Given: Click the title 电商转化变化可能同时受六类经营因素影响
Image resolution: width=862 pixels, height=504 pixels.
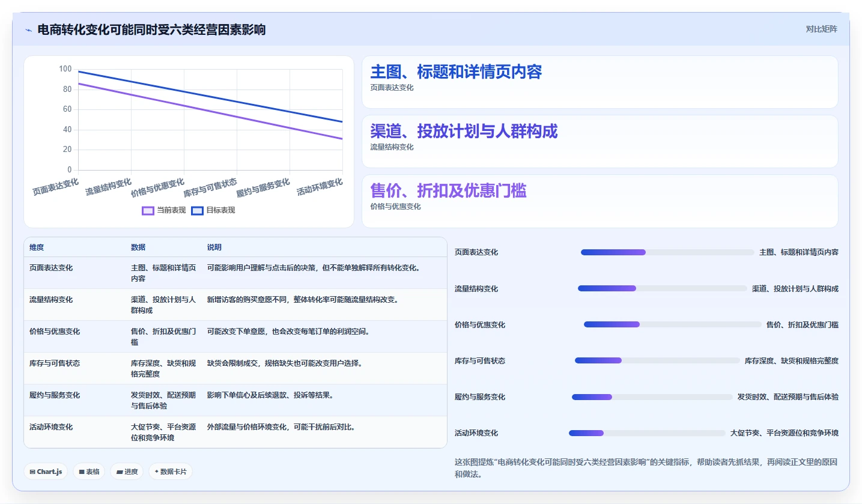Looking at the screenshot, I should 151,29.
